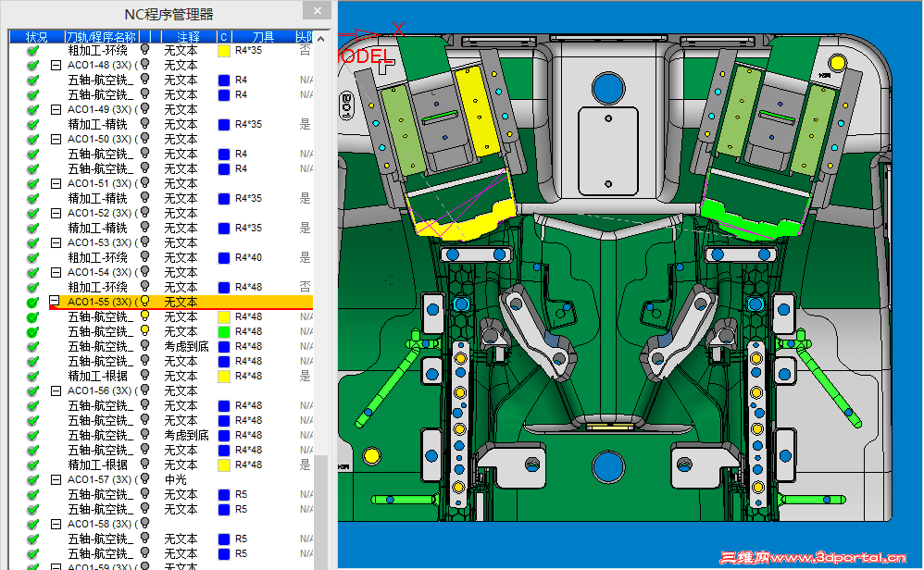The width and height of the screenshot is (924, 570).
Task: Click the status checkmark of ACO1-53
Action: coord(33,243)
